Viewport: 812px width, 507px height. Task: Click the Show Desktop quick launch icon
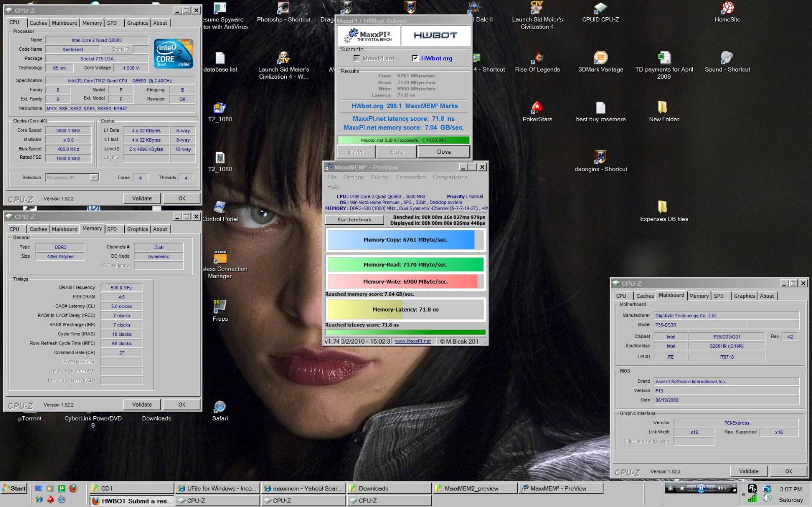point(39,488)
